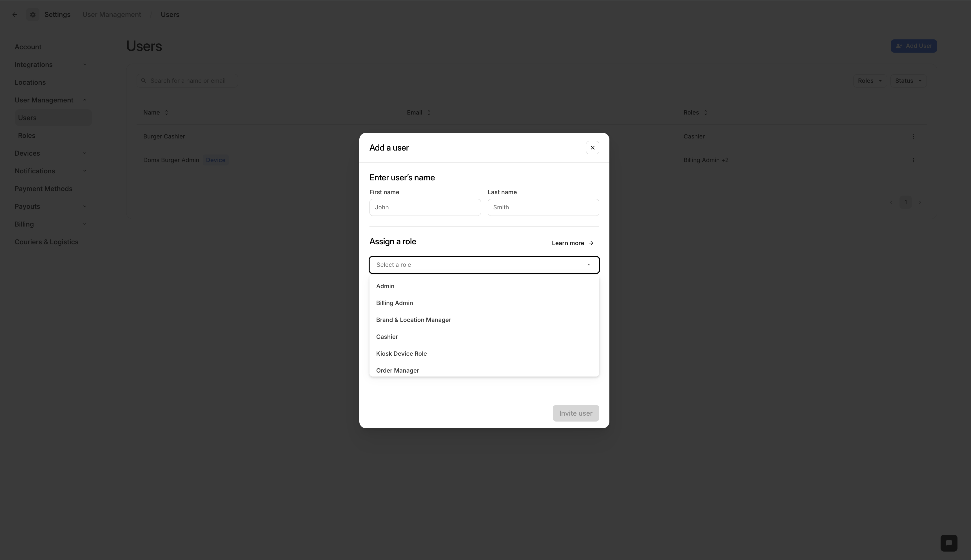Click the Invite user button
This screenshot has height=560, width=971.
point(575,413)
